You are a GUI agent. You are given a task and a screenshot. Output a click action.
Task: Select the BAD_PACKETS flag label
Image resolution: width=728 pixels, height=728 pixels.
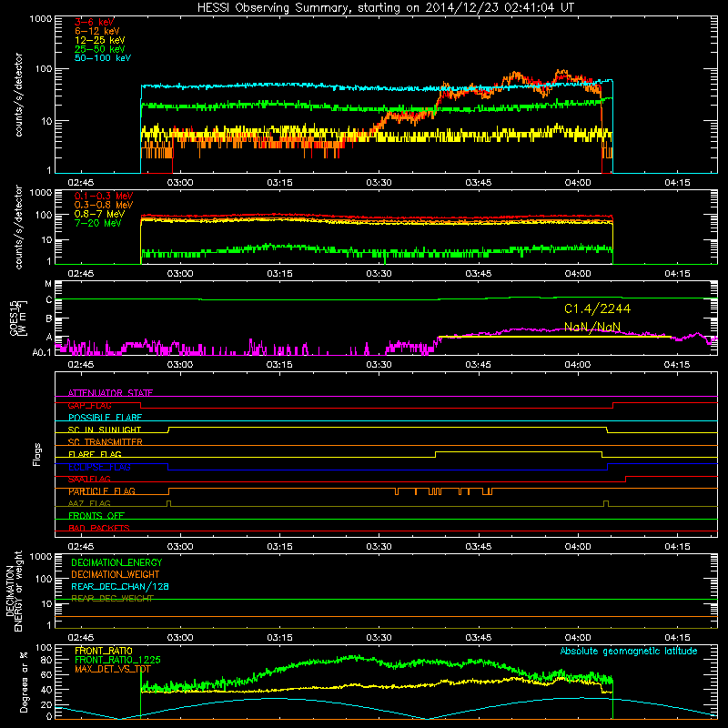(x=99, y=529)
